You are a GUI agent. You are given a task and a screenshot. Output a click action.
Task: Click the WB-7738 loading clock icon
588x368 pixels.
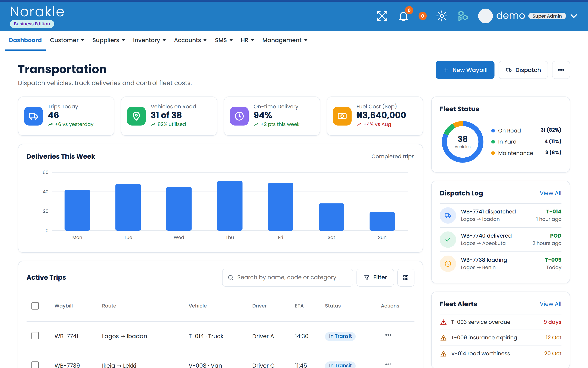point(448,264)
